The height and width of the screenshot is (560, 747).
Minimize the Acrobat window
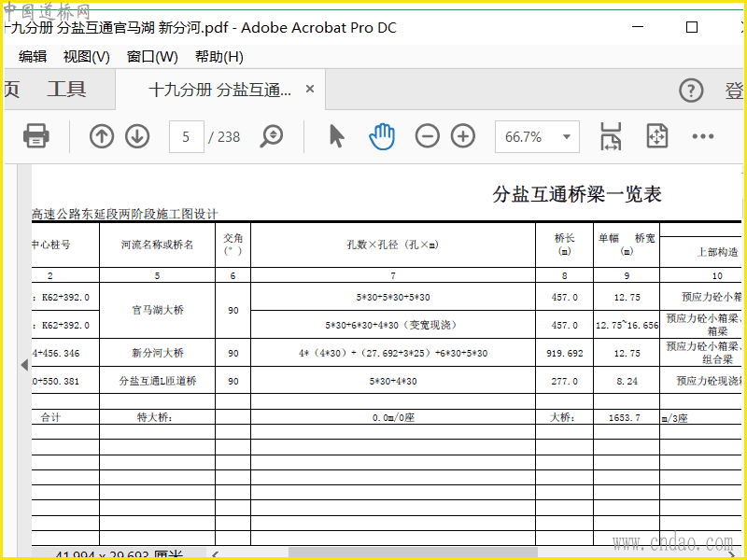(638, 27)
